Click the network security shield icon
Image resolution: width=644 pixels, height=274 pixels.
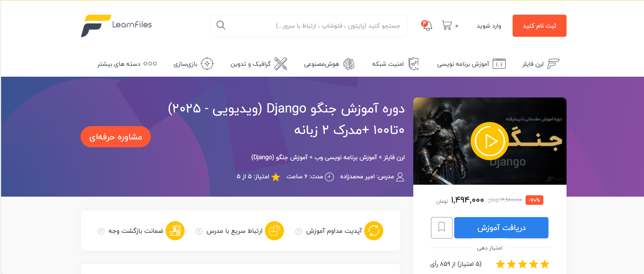(x=414, y=64)
